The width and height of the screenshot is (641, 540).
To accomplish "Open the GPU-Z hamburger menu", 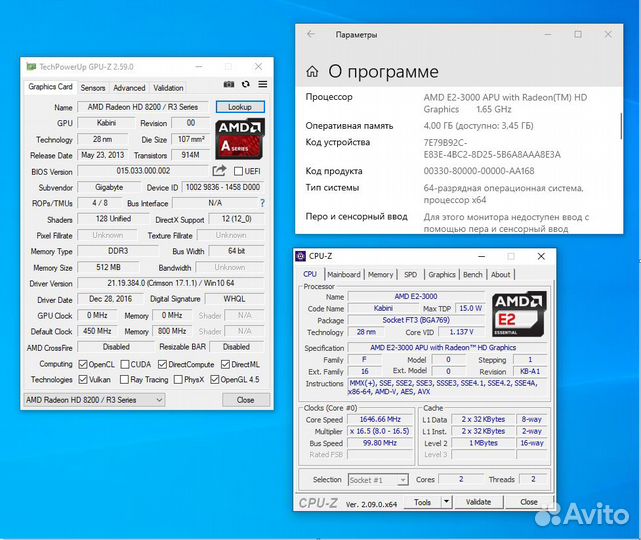I will click(x=262, y=85).
